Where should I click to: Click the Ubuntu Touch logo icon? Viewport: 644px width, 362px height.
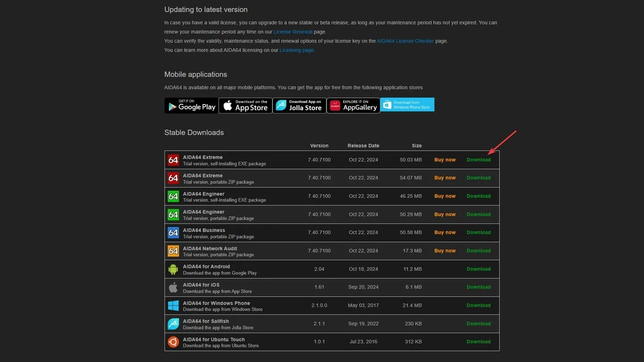coord(173,342)
